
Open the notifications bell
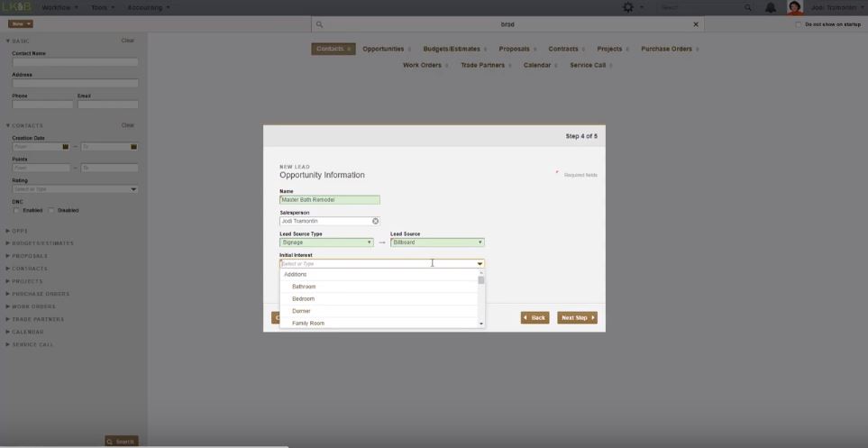pyautogui.click(x=771, y=7)
